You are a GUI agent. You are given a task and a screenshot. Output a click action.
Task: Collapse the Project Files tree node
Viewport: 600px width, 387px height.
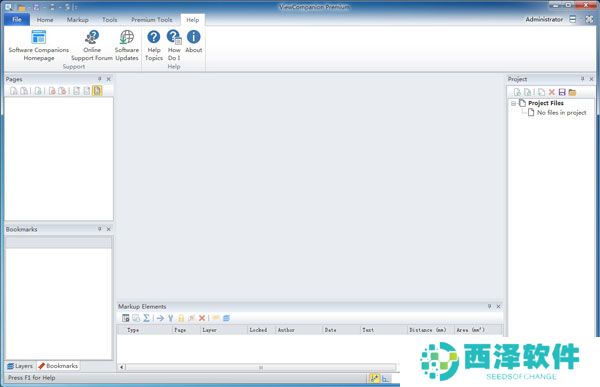[x=514, y=103]
